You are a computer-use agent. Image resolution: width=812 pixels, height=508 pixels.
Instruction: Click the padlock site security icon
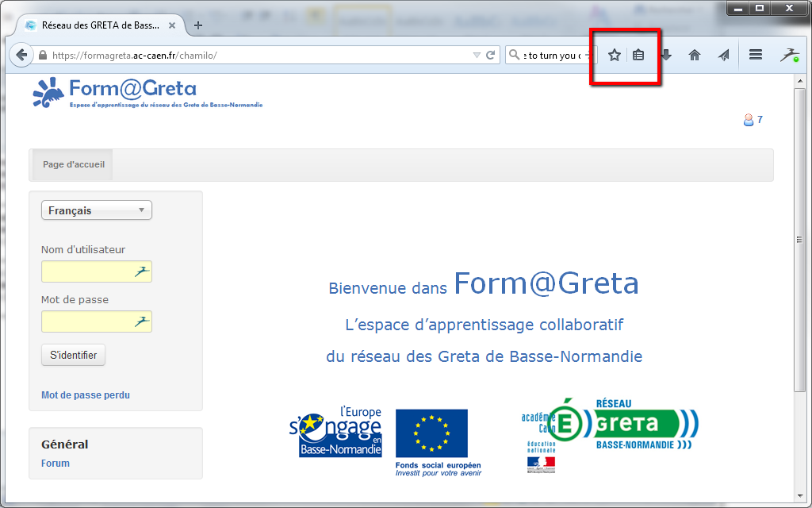(43, 55)
